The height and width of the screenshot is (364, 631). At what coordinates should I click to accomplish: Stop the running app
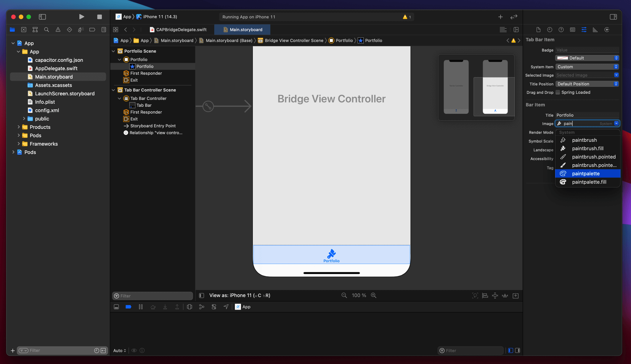click(x=100, y=17)
